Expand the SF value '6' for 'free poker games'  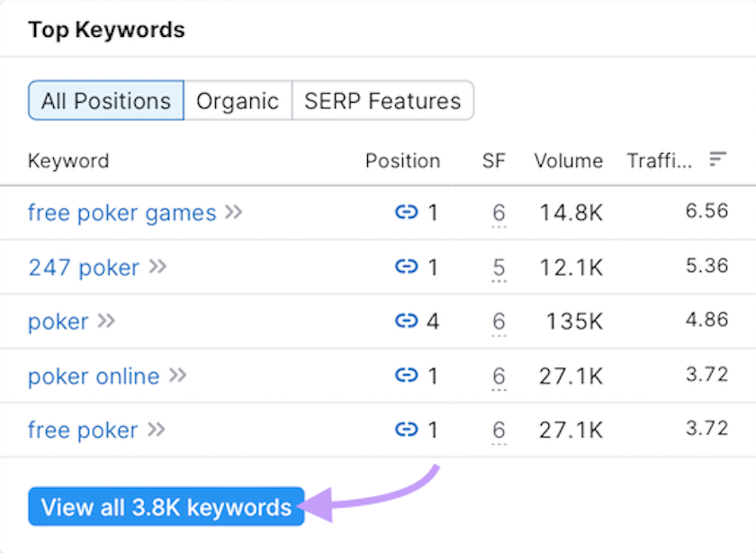pyautogui.click(x=499, y=213)
